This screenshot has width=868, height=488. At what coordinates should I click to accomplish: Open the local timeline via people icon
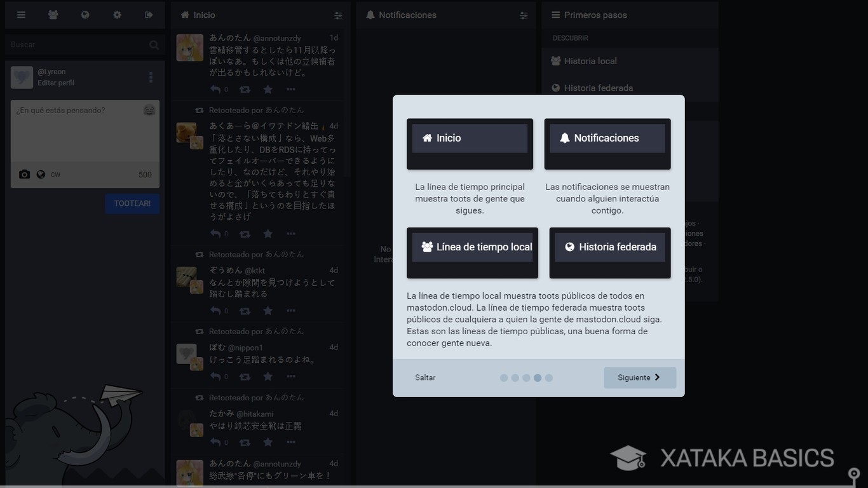[53, 15]
